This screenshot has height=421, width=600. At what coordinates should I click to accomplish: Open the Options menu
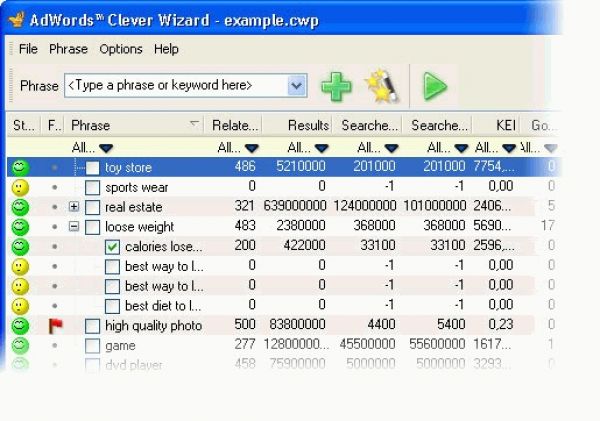pyautogui.click(x=121, y=49)
